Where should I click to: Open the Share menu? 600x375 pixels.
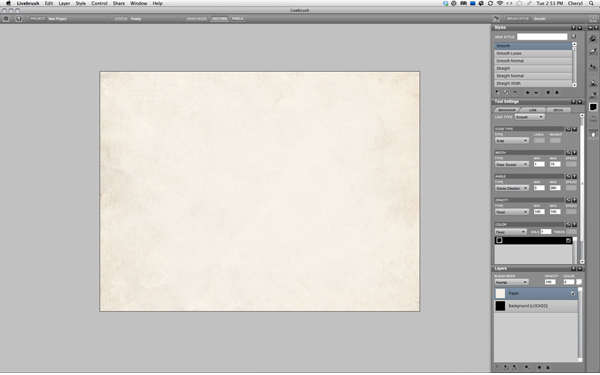tap(118, 3)
